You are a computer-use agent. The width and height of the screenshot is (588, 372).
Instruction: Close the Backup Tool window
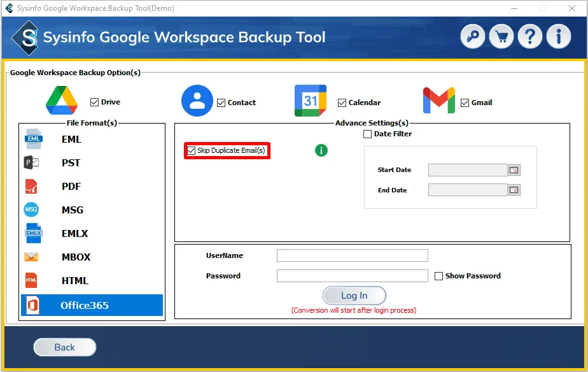click(x=572, y=8)
